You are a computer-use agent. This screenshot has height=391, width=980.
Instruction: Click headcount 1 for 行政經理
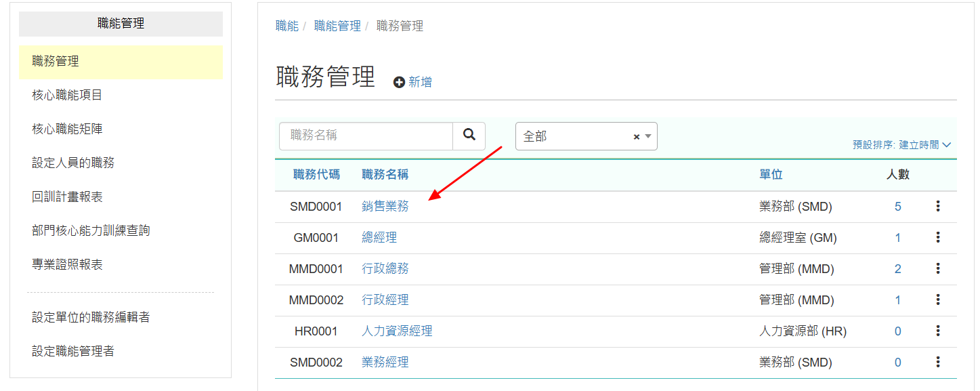[898, 300]
